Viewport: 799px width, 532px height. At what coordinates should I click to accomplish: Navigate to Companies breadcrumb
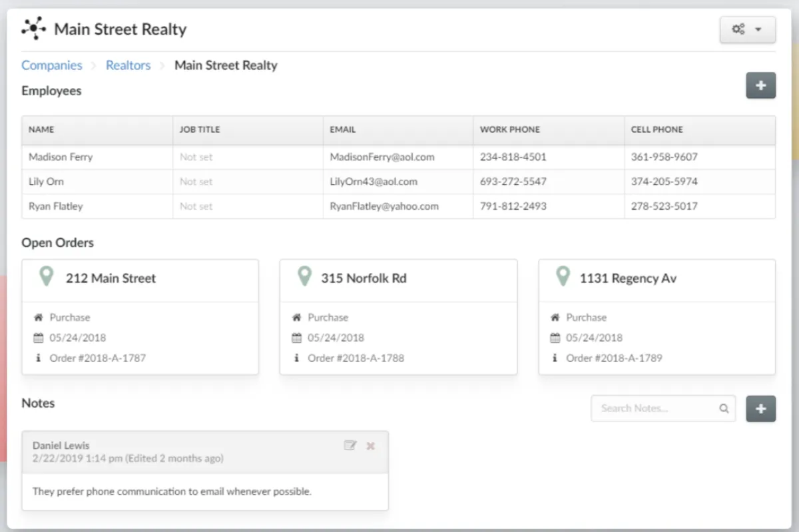[52, 65]
